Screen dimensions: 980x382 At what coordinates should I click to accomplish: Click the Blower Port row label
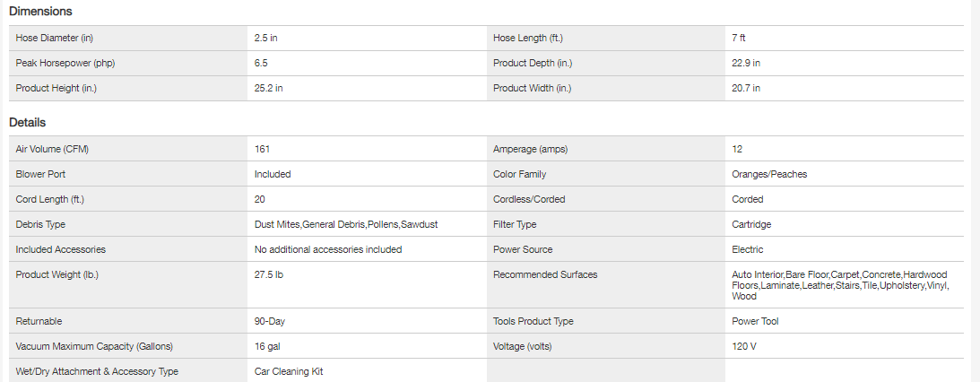click(40, 175)
